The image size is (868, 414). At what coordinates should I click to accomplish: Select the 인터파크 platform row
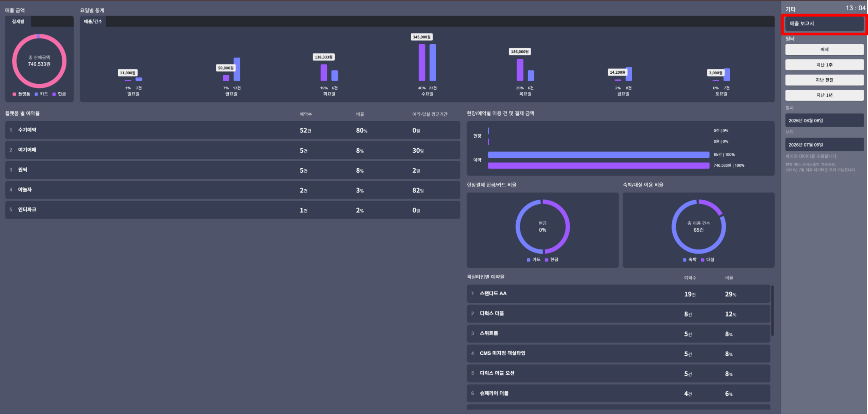click(232, 210)
